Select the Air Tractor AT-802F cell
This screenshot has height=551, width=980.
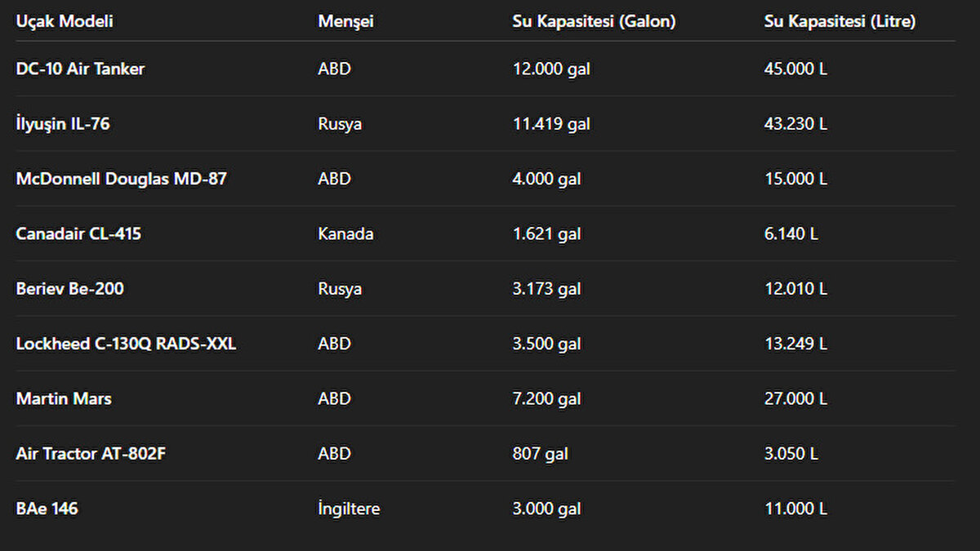point(91,454)
